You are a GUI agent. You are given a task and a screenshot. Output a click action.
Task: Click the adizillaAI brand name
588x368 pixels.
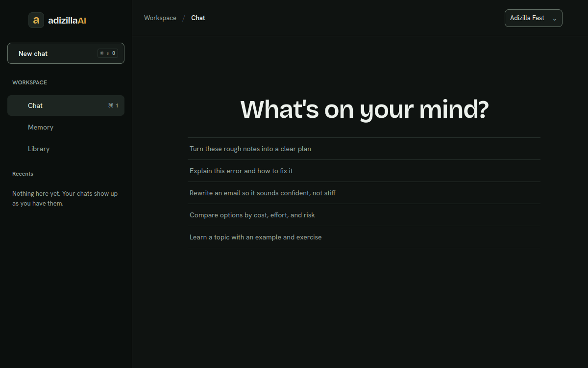[67, 21]
